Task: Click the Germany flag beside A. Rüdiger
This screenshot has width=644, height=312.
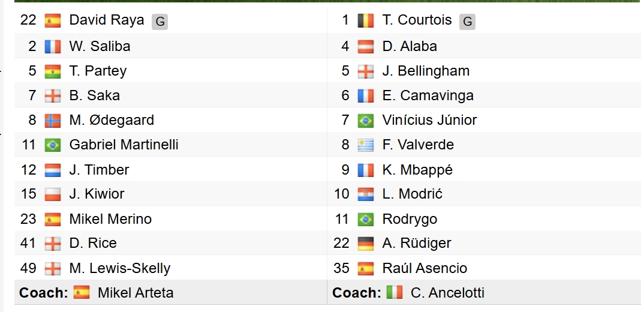Action: [x=366, y=244]
